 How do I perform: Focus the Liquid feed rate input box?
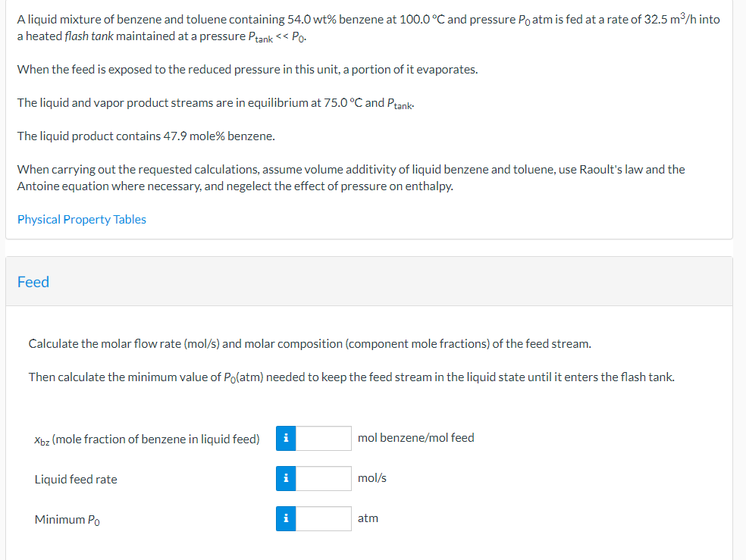click(324, 478)
